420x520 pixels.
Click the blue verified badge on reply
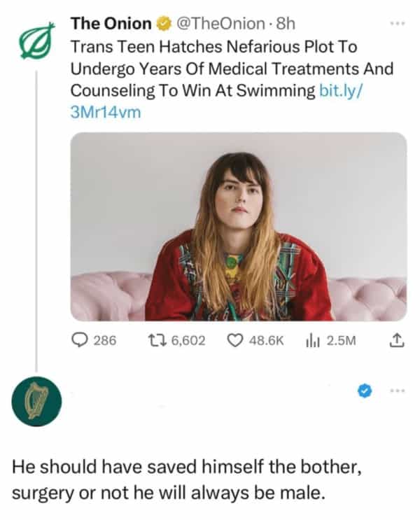(x=364, y=392)
